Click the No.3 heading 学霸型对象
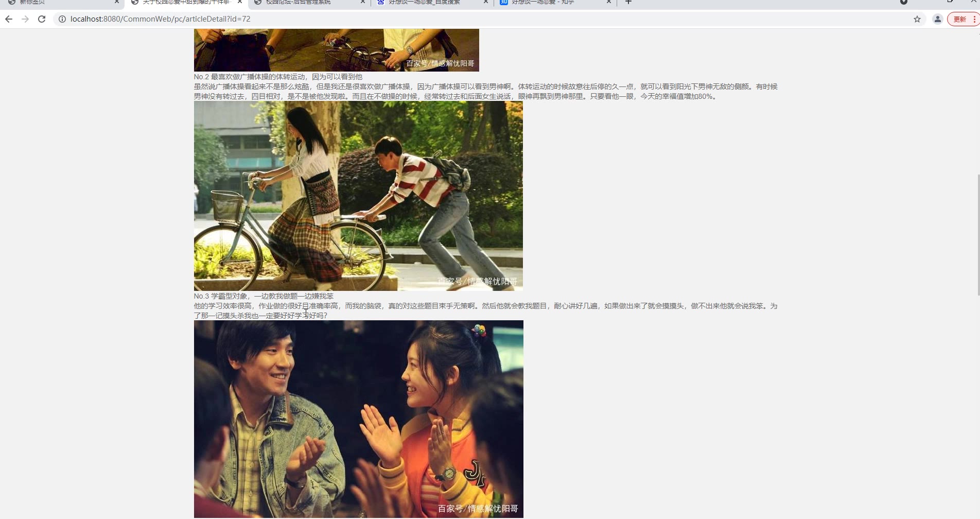 [x=264, y=296]
